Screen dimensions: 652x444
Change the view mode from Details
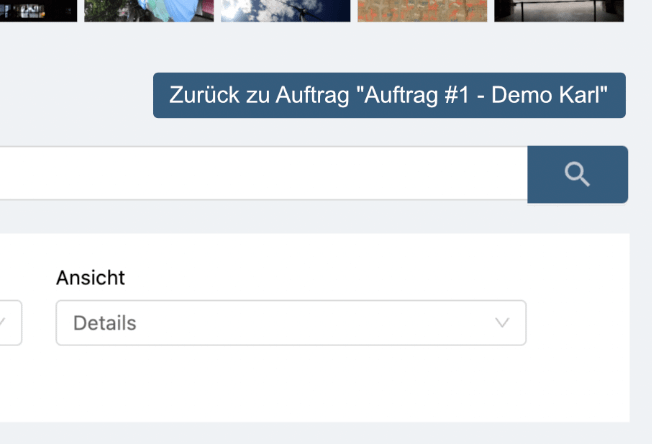point(290,323)
